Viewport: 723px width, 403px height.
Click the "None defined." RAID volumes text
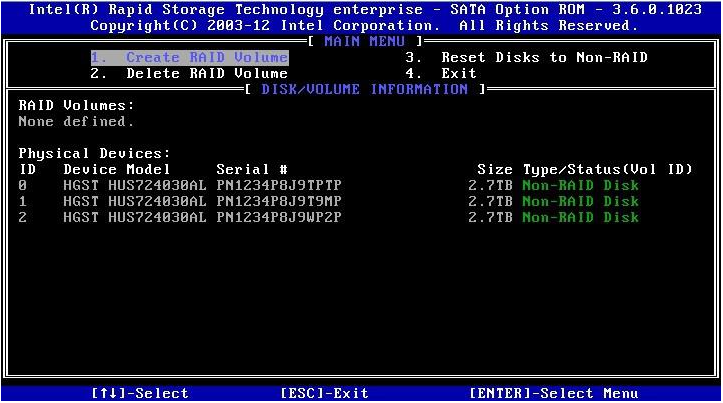[x=76, y=121]
